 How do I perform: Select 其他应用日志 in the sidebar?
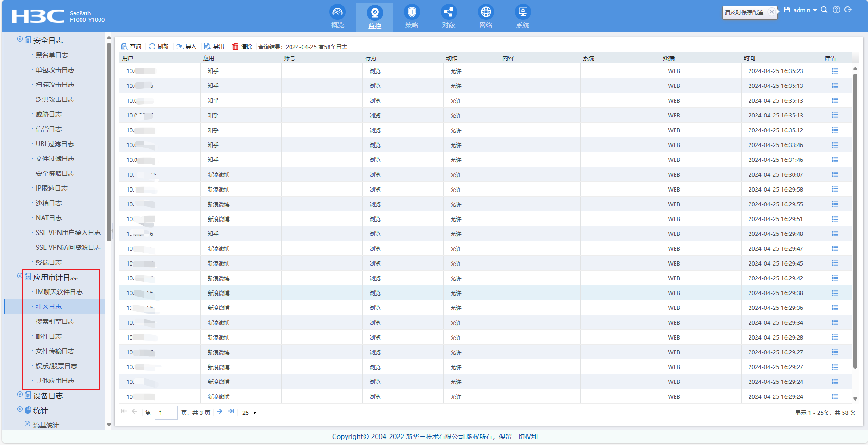tap(55, 381)
